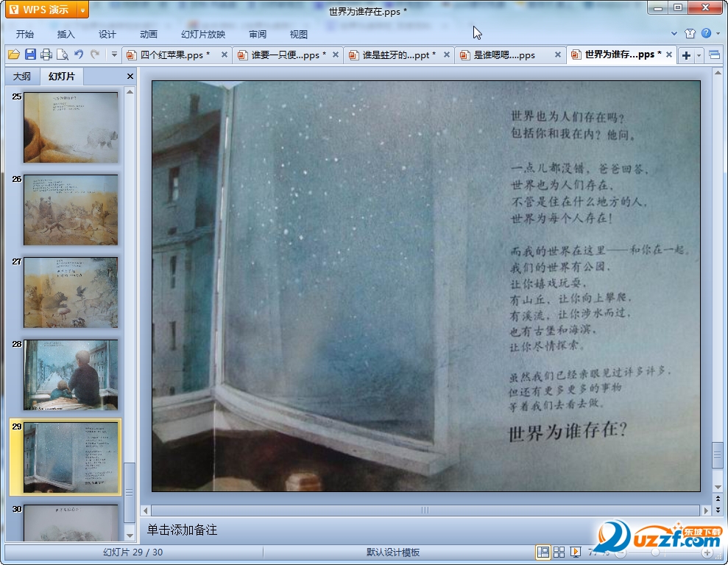This screenshot has height=565, width=728.
Task: Click slide area scroll down arrow
Action: pos(718,487)
